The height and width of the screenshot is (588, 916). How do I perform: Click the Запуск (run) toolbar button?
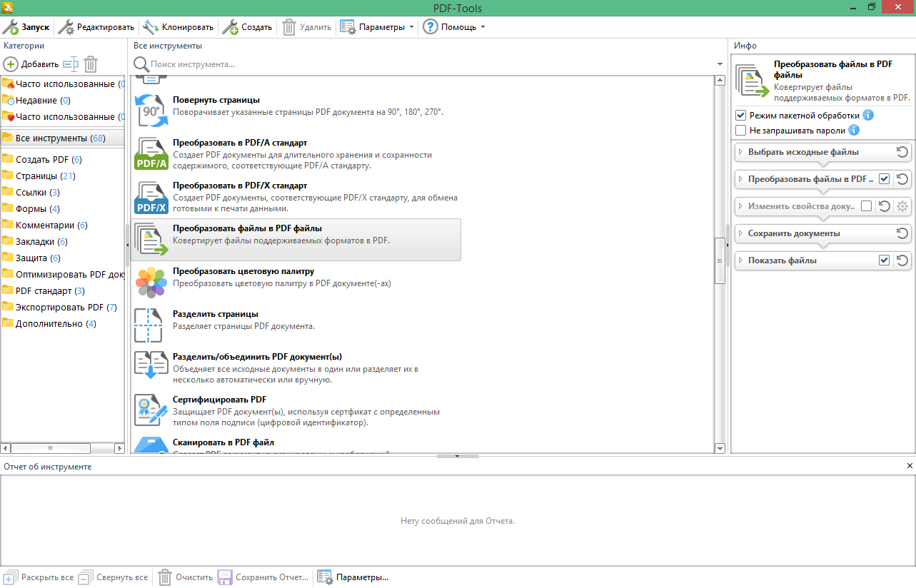pos(26,27)
